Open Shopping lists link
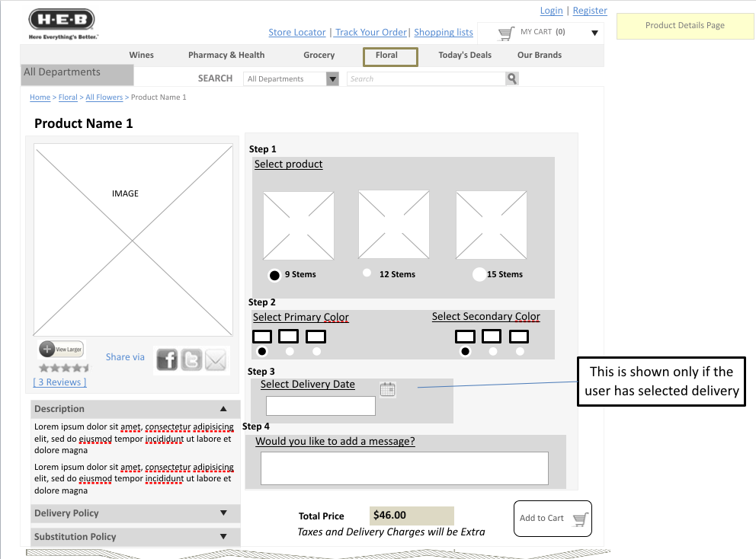 tap(443, 32)
